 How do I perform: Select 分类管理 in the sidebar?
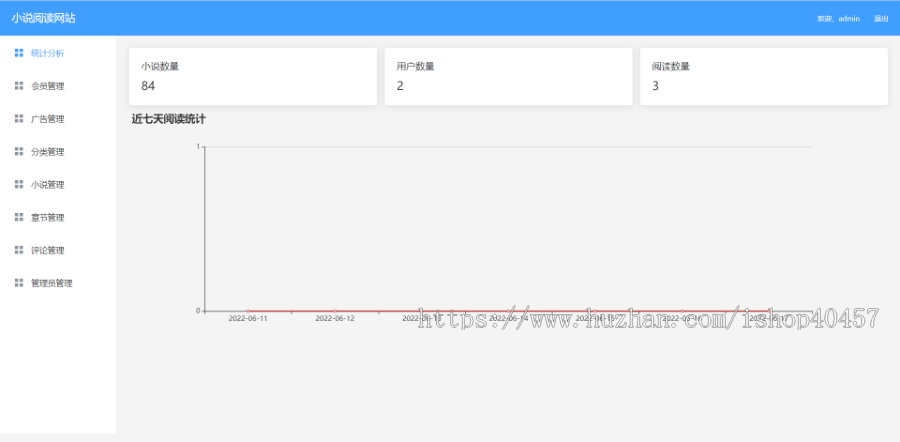(58, 152)
